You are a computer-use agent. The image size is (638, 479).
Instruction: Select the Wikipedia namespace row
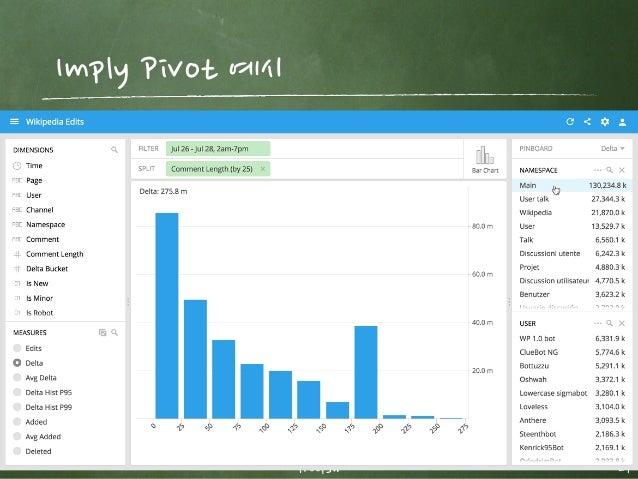pyautogui.click(x=572, y=212)
